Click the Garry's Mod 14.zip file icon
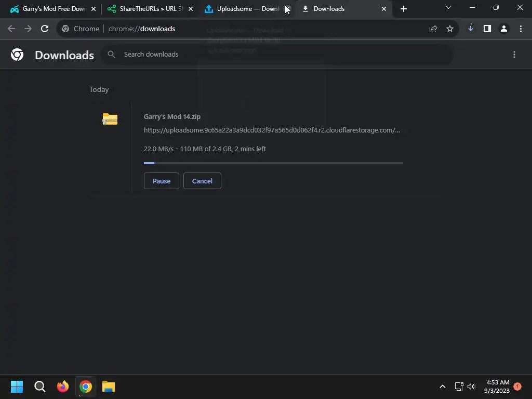 pos(110,119)
